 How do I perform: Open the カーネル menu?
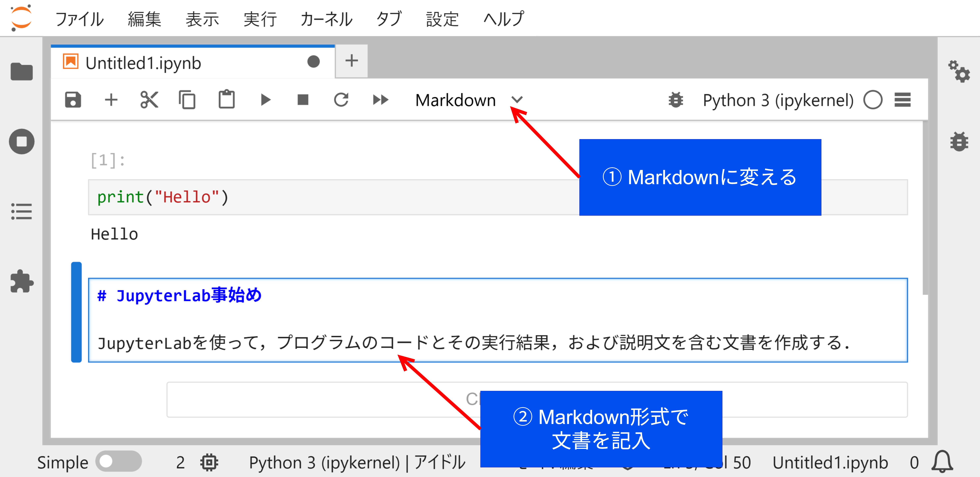coord(326,19)
